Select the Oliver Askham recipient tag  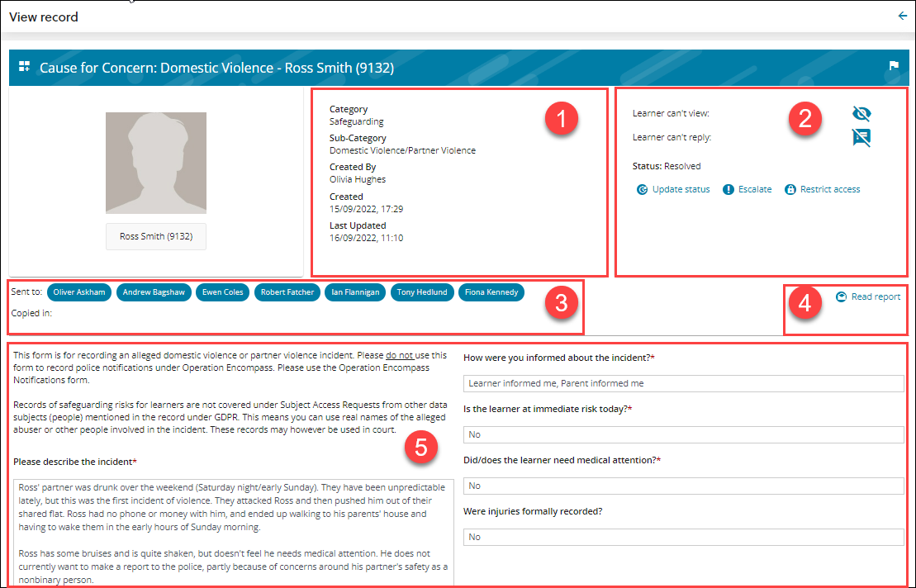click(78, 292)
